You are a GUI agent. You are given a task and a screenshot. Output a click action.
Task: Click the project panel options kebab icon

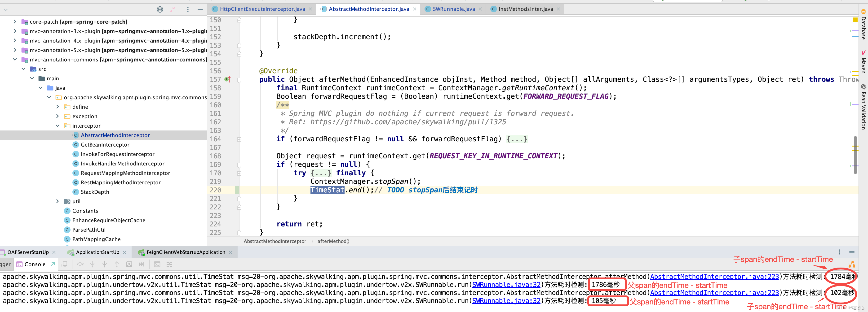tap(188, 9)
